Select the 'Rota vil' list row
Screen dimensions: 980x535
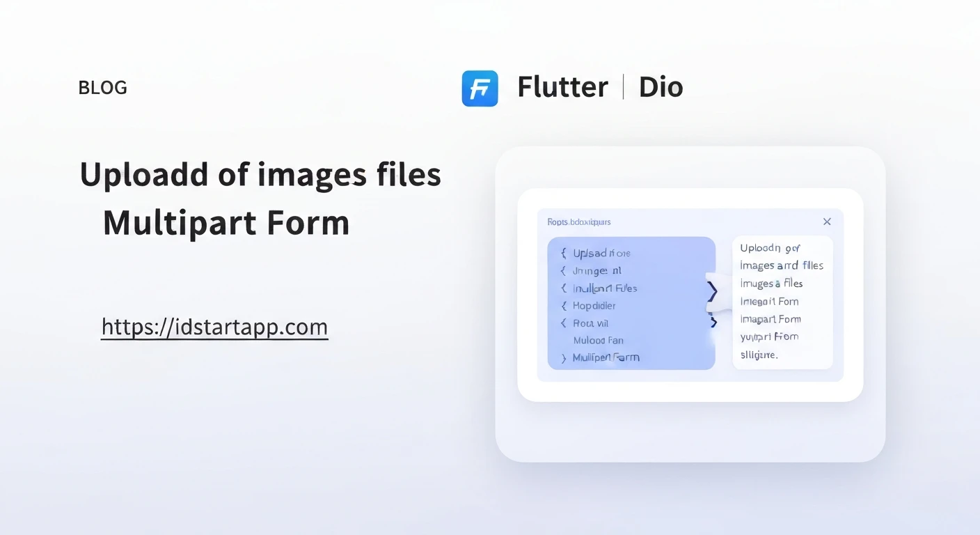point(591,323)
